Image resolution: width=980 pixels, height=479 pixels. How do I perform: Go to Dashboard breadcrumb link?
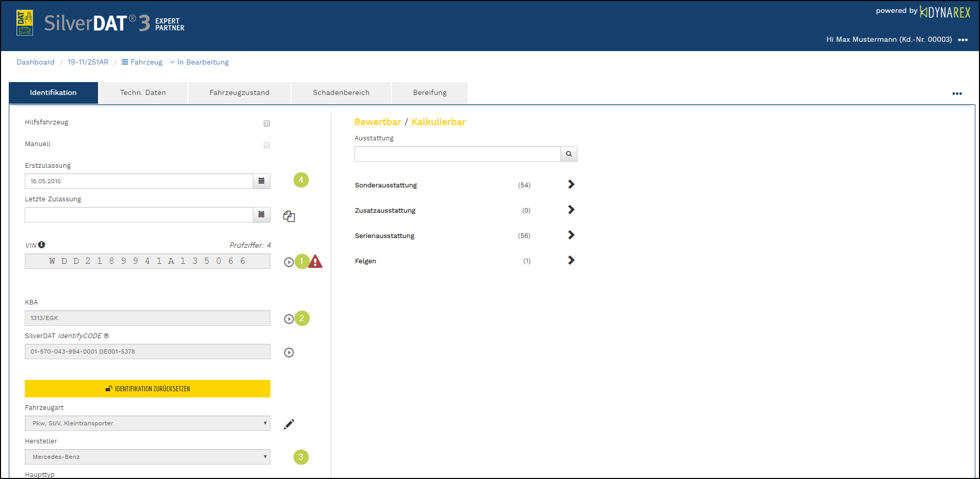pyautogui.click(x=36, y=62)
